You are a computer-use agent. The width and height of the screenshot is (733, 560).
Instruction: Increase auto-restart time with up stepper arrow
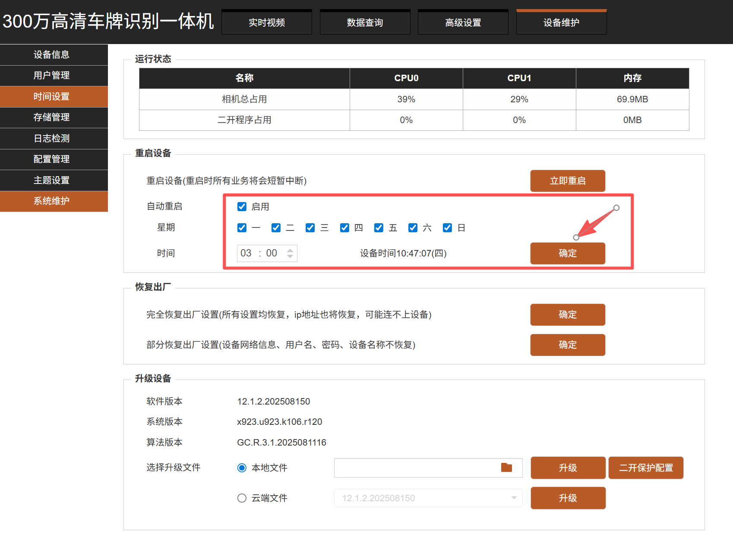[290, 250]
